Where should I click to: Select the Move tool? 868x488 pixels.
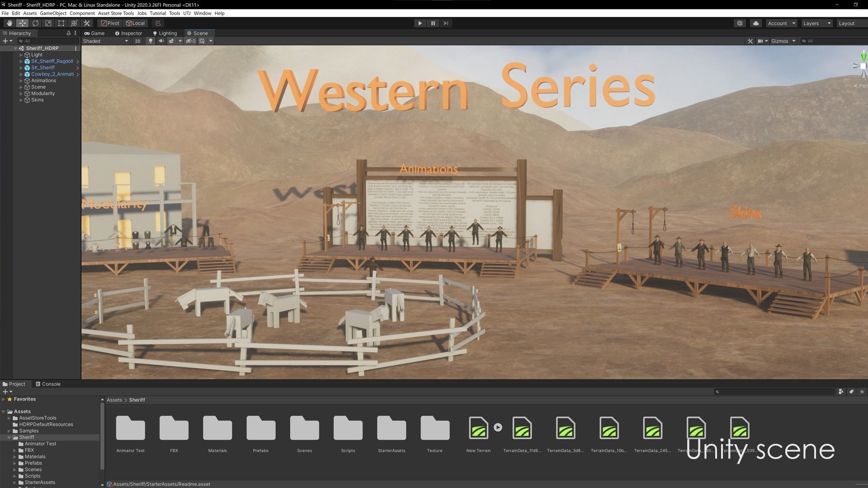22,23
